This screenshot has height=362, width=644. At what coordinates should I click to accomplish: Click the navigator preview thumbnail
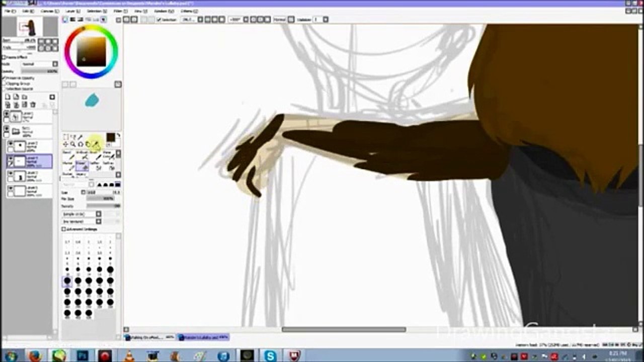29,26
